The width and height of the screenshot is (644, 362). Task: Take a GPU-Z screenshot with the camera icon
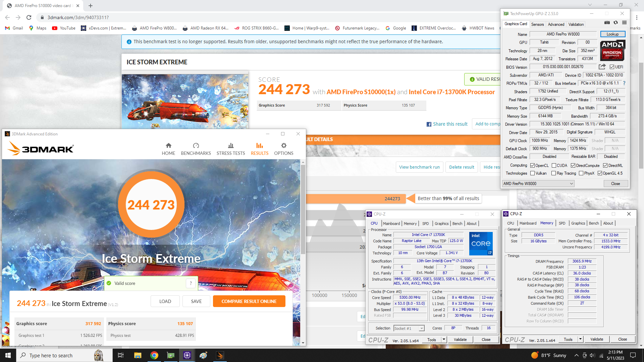click(x=607, y=22)
